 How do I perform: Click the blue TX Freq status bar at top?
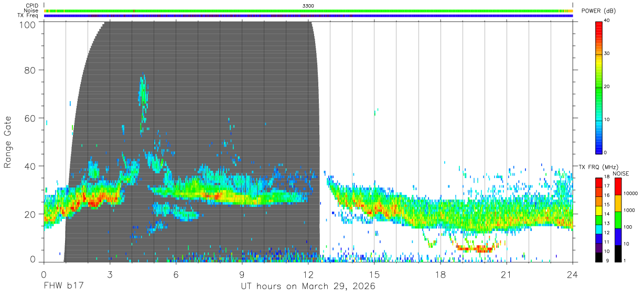(x=308, y=16)
